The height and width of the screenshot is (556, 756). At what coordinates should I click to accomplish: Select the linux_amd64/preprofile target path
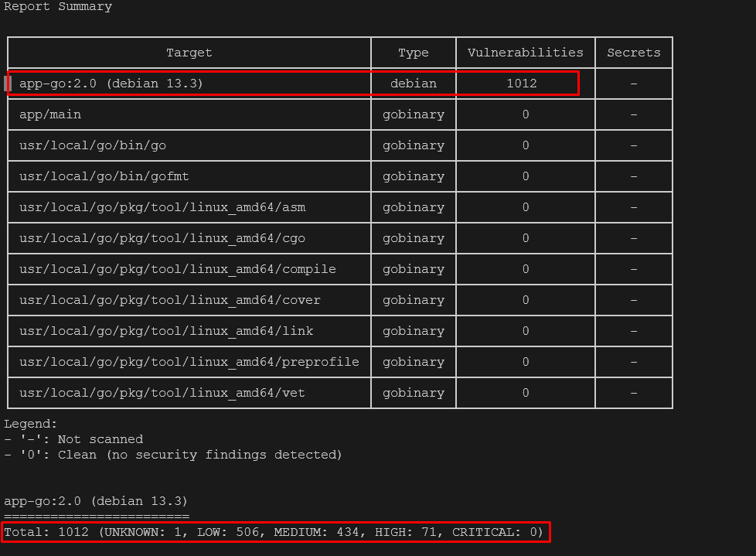pos(189,362)
